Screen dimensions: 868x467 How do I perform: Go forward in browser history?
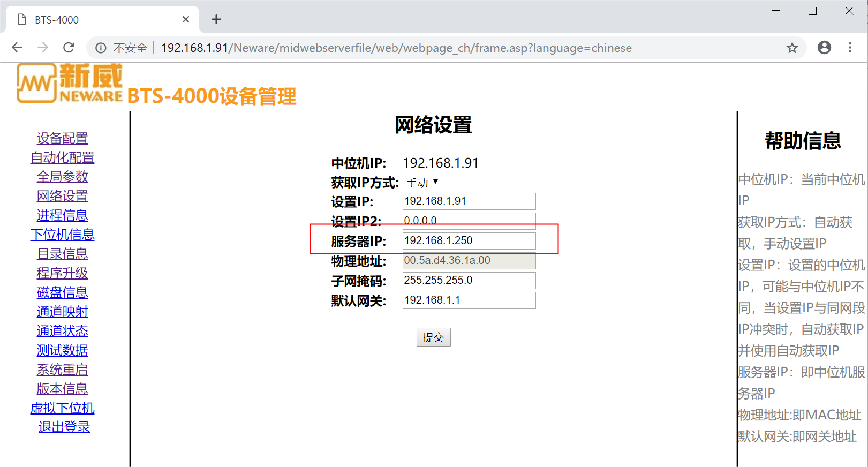click(x=43, y=48)
